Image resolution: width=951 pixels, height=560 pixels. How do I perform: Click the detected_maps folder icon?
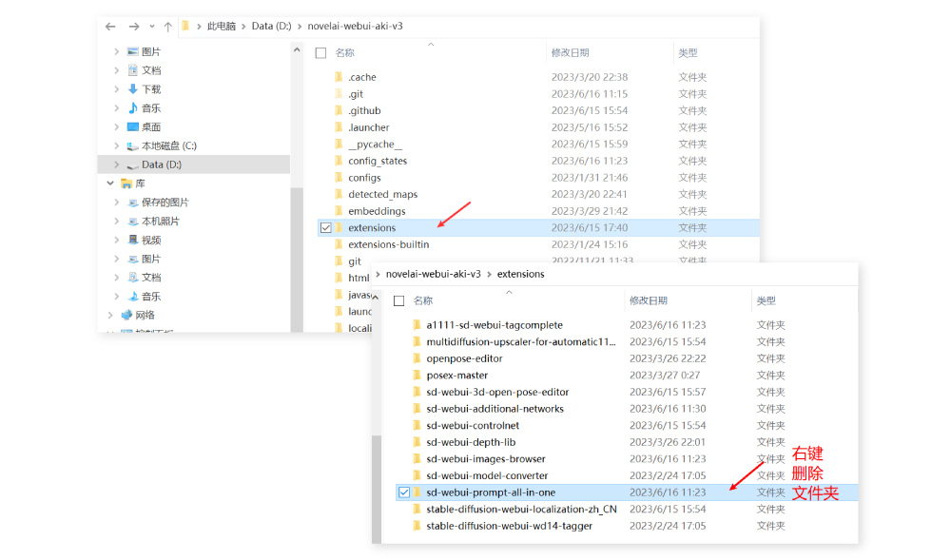coord(339,194)
